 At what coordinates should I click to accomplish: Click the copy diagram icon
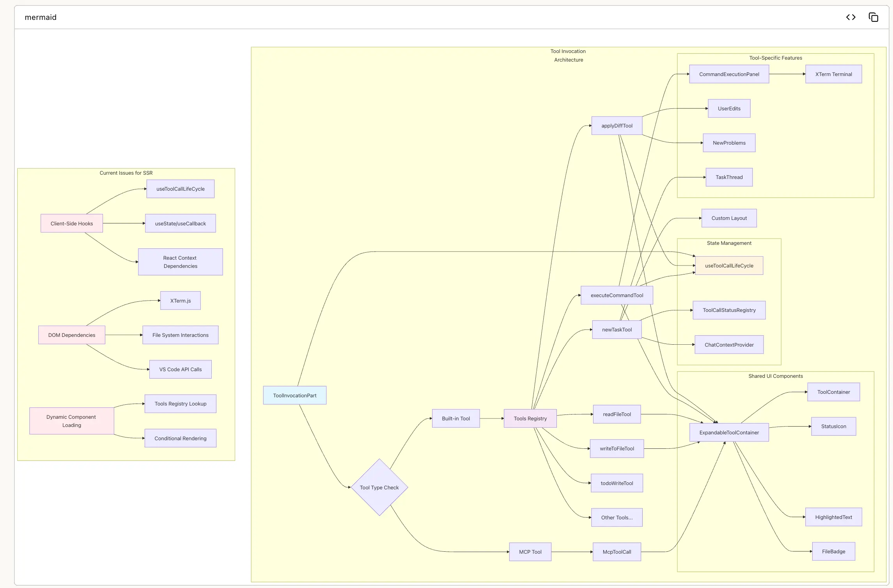(873, 17)
